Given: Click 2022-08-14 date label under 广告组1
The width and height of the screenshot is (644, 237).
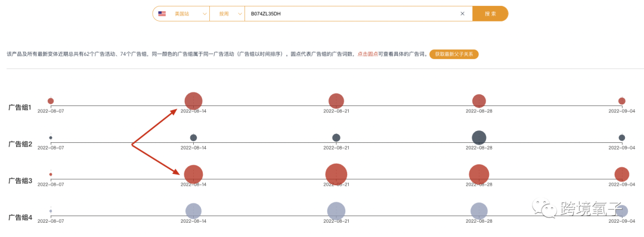Looking at the screenshot, I should 193,111.
